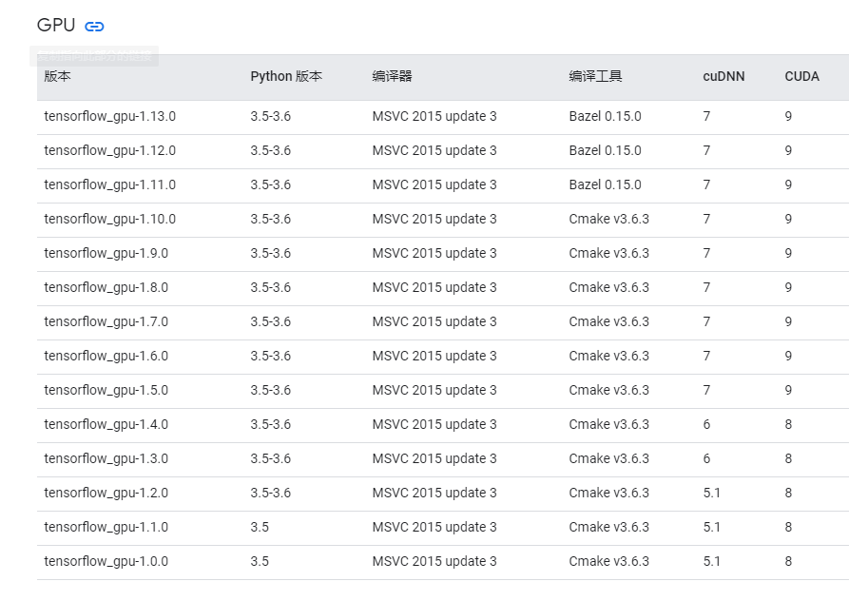Select the Python 版本 column header
The height and width of the screenshot is (601, 868).
coord(286,76)
